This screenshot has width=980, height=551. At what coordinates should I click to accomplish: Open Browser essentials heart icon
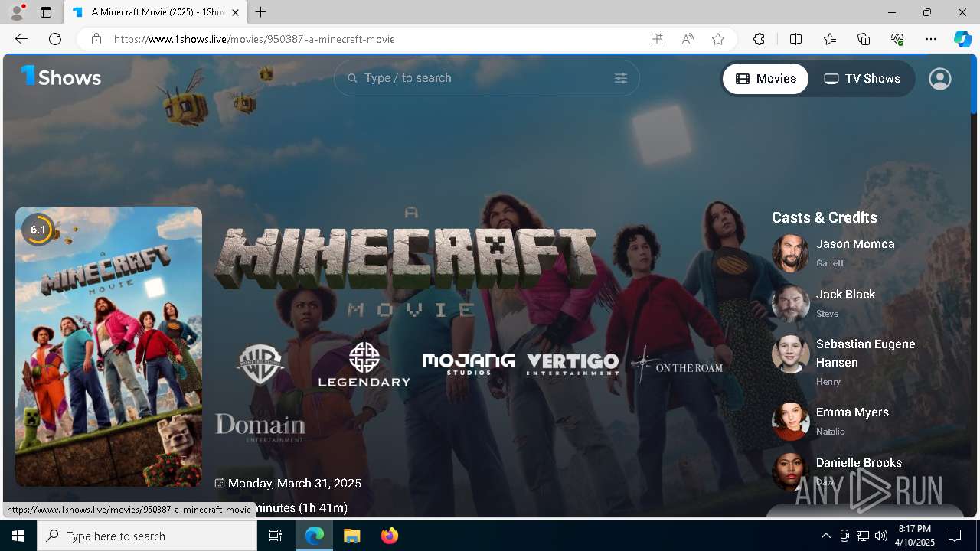897,39
